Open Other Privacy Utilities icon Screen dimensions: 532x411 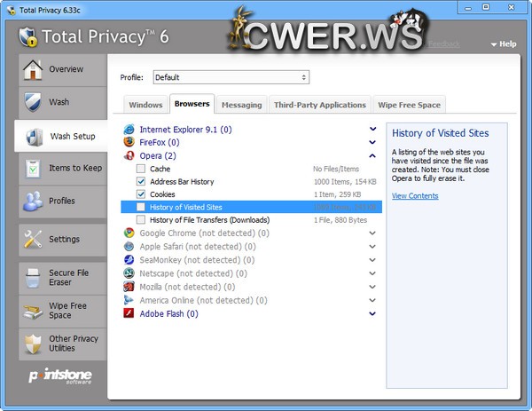pyautogui.click(x=32, y=344)
